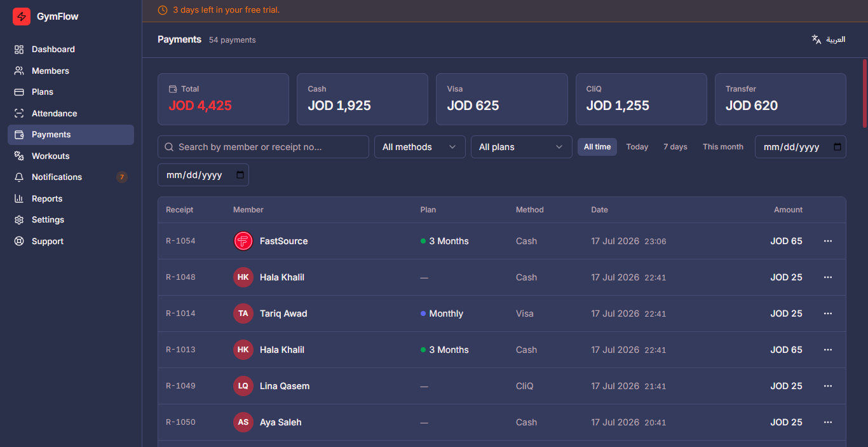Screen dimensions: 868x447
Task: Filter payments by Today
Action: 637,147
